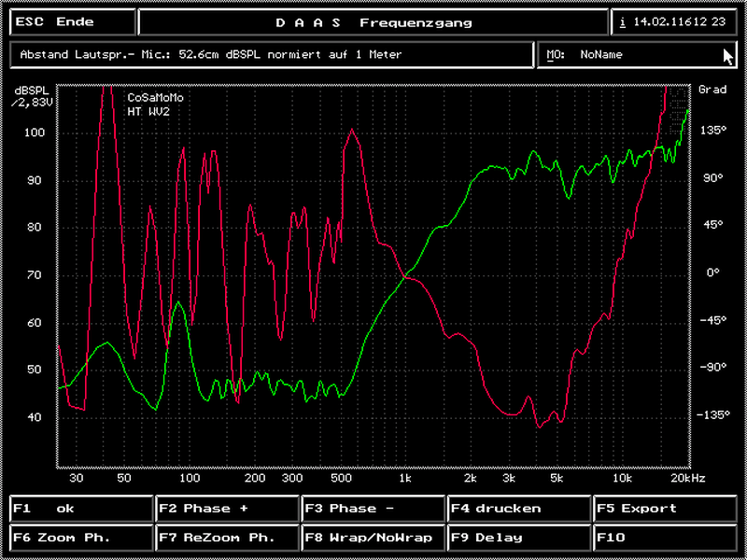747x560 pixels.
Task: Increase phase with F2 Phase +
Action: (228, 509)
